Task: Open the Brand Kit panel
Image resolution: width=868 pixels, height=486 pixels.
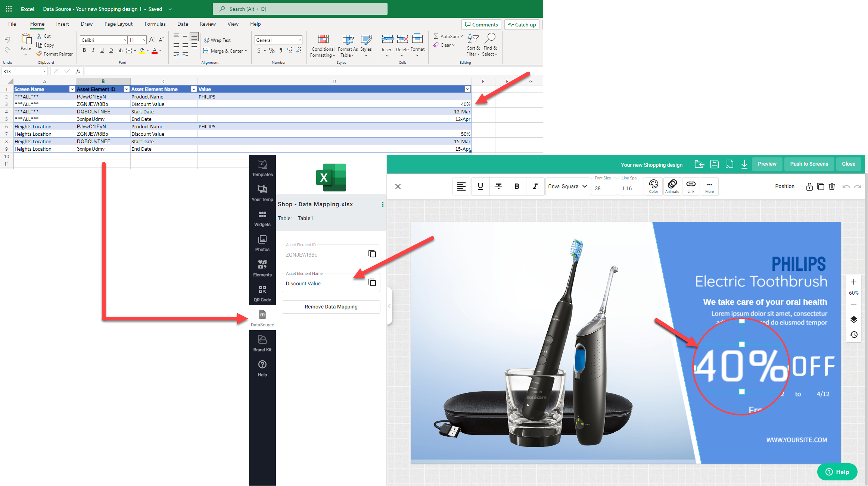Action: pos(262,343)
